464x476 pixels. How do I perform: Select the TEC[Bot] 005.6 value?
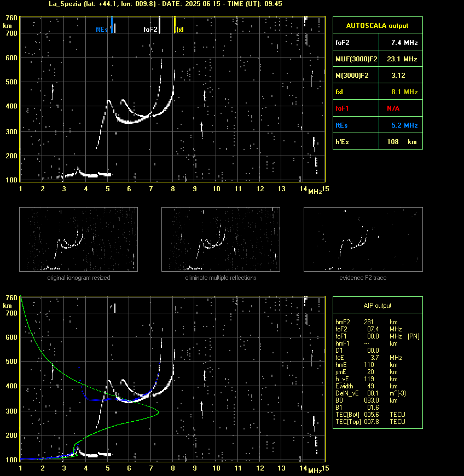pos(371,415)
